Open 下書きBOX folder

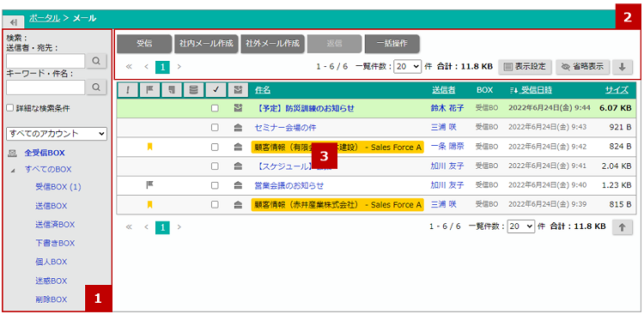coord(55,243)
